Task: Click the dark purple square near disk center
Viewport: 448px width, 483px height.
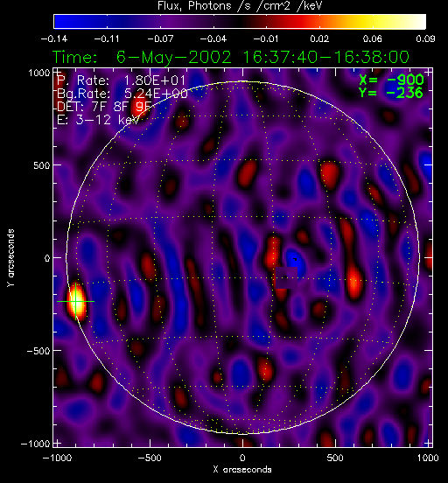Action: coord(286,278)
